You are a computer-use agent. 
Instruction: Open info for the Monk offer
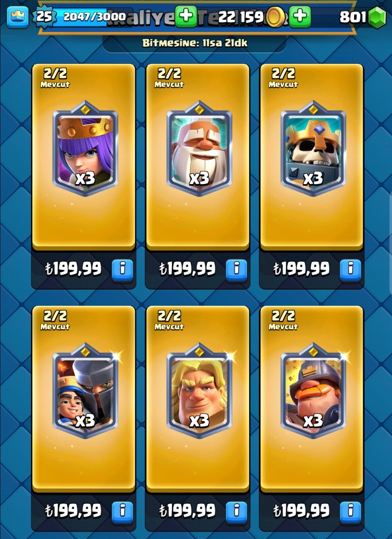pos(236,269)
